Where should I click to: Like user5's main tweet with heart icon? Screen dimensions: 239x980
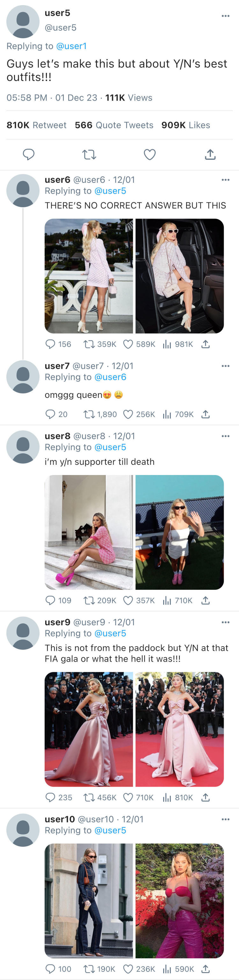click(x=150, y=154)
